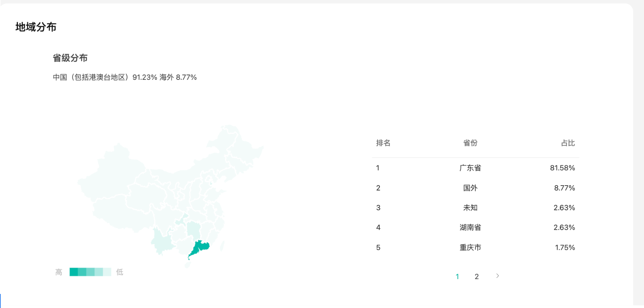Click the 省份 column header
Image resolution: width=644 pixels, height=308 pixels.
tap(470, 143)
